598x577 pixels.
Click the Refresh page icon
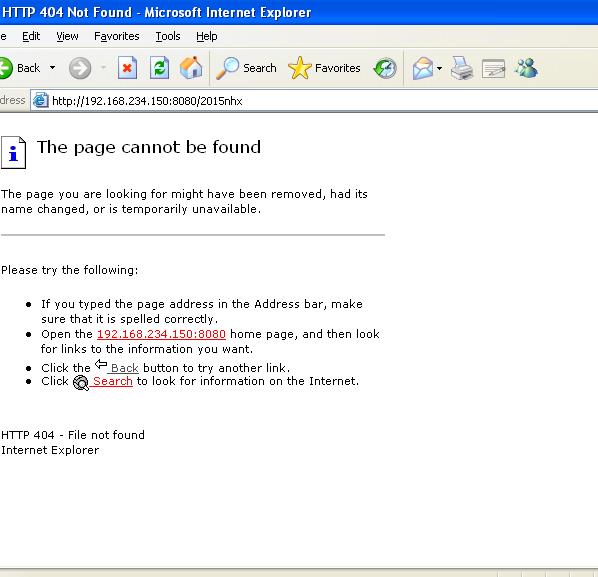(159, 68)
